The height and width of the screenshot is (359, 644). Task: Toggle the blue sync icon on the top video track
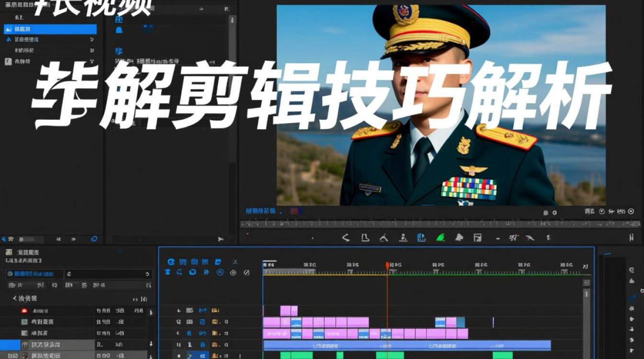point(203,310)
